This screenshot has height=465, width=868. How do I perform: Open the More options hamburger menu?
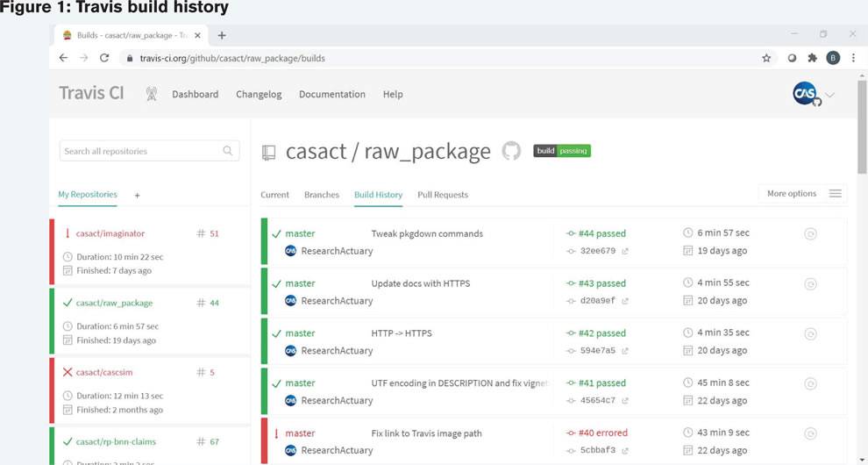tap(836, 193)
